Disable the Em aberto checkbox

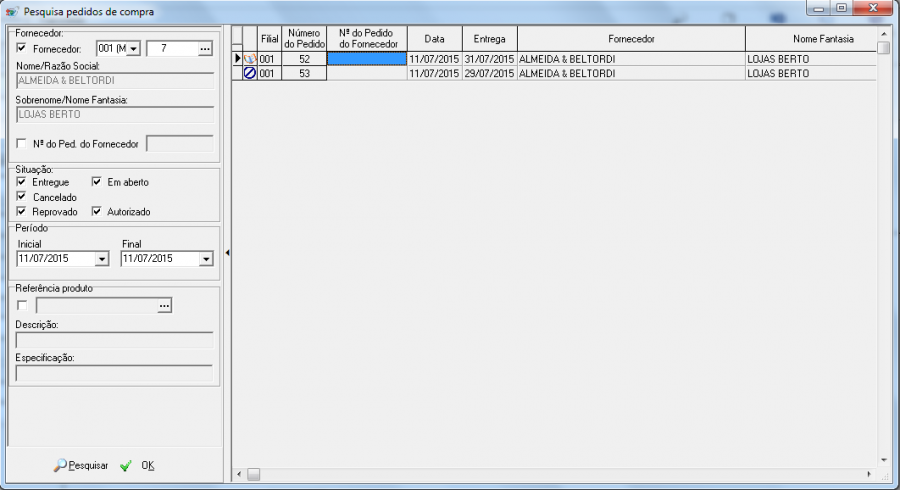97,182
